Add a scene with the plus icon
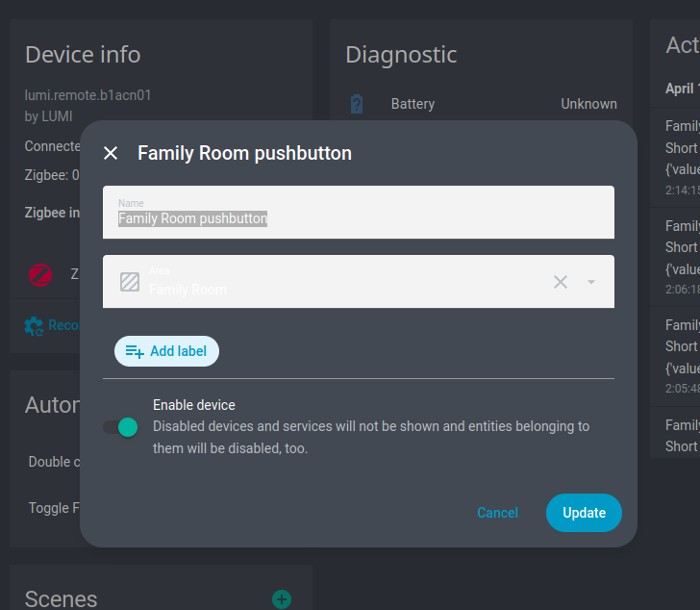Screen dimensions: 700x610 282,599
